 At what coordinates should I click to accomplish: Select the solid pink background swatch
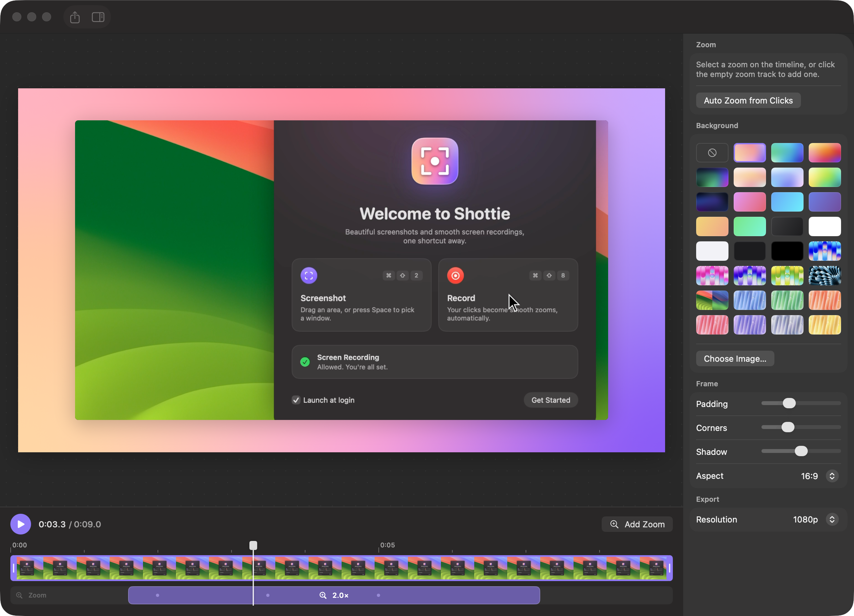pyautogui.click(x=750, y=202)
